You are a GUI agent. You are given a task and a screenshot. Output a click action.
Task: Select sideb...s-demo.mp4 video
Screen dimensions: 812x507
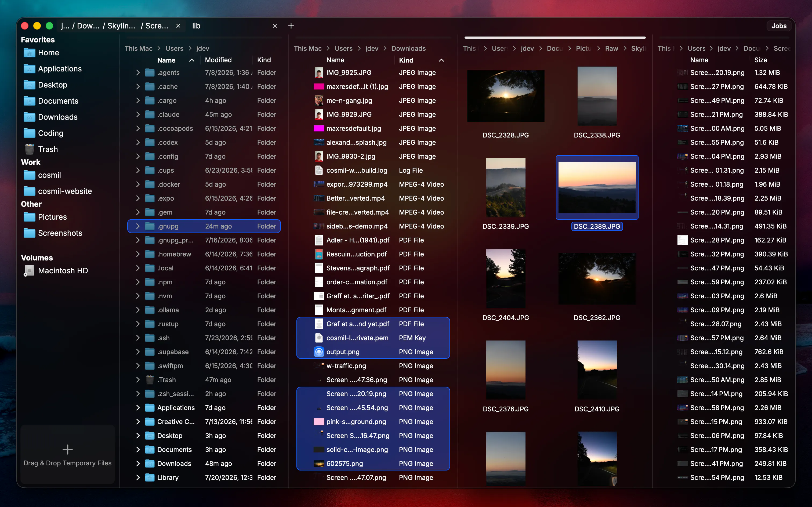373,226
